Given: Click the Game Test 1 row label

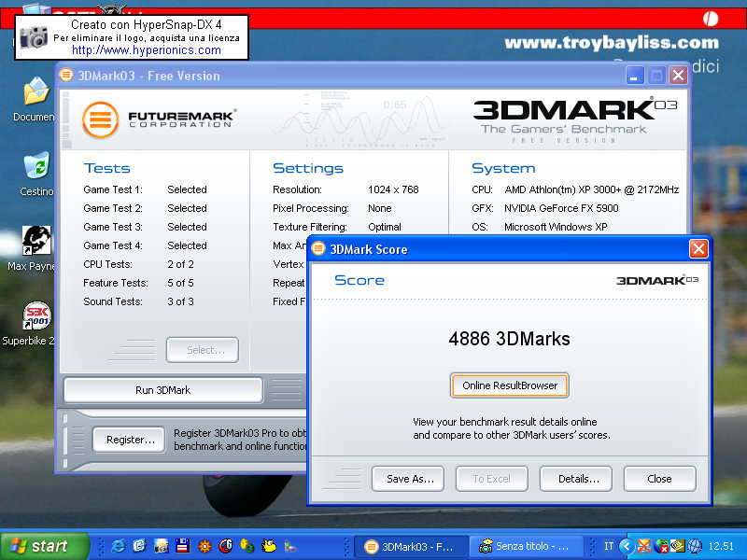Looking at the screenshot, I should [113, 189].
